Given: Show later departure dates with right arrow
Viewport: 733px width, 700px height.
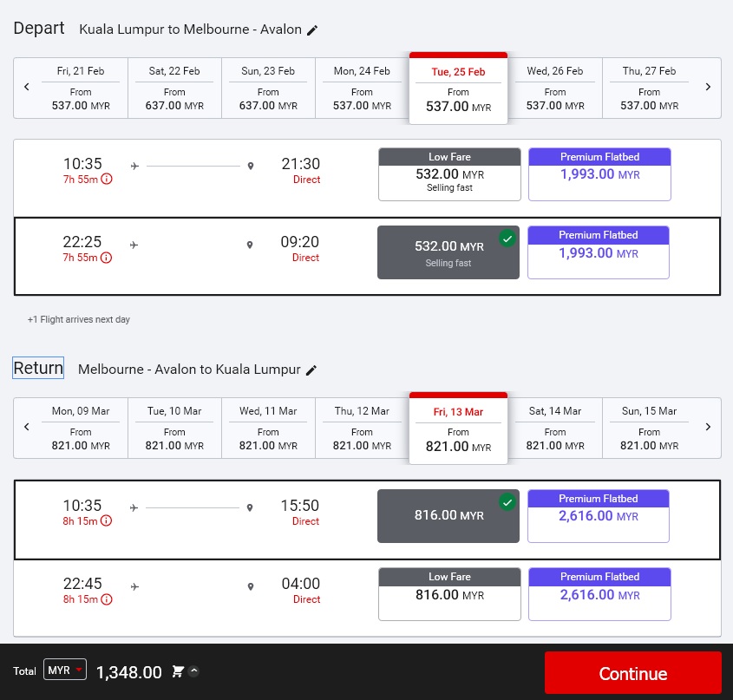Looking at the screenshot, I should coord(708,87).
